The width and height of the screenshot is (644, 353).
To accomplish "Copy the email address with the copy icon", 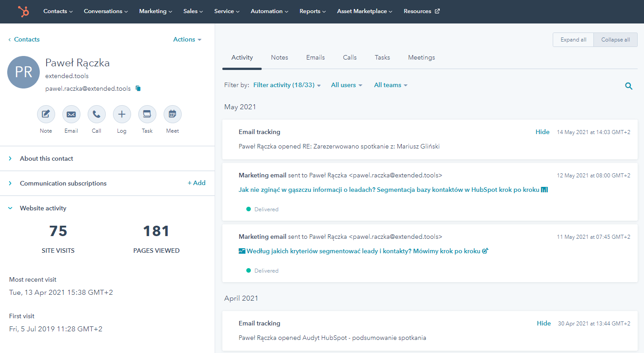I will 138,88.
